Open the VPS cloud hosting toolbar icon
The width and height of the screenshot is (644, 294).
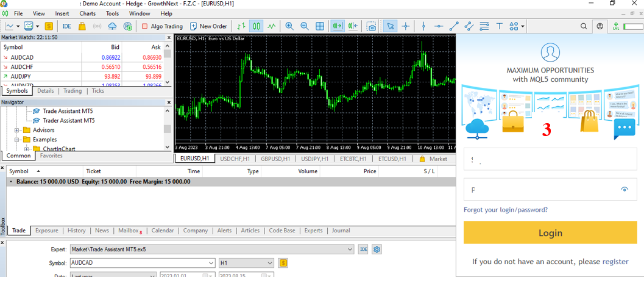tap(113, 26)
